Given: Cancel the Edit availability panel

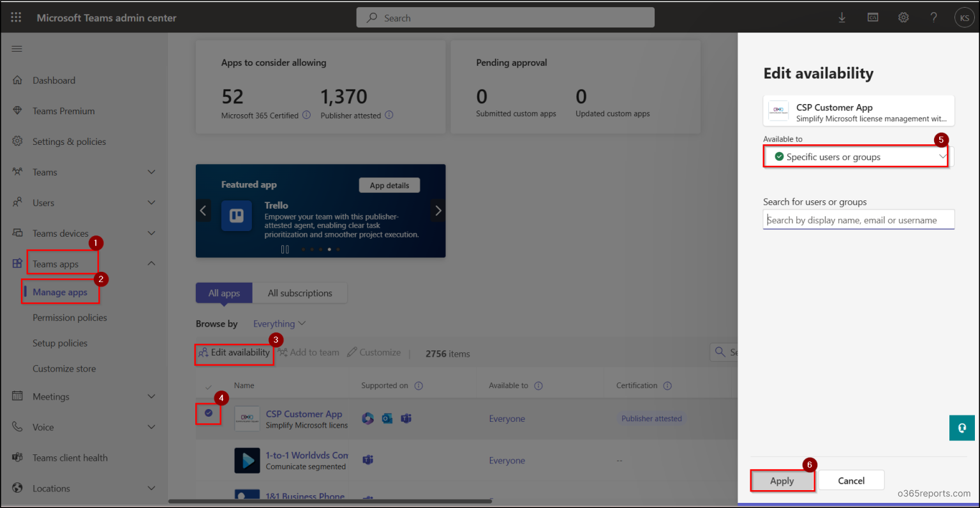Looking at the screenshot, I should 851,481.
